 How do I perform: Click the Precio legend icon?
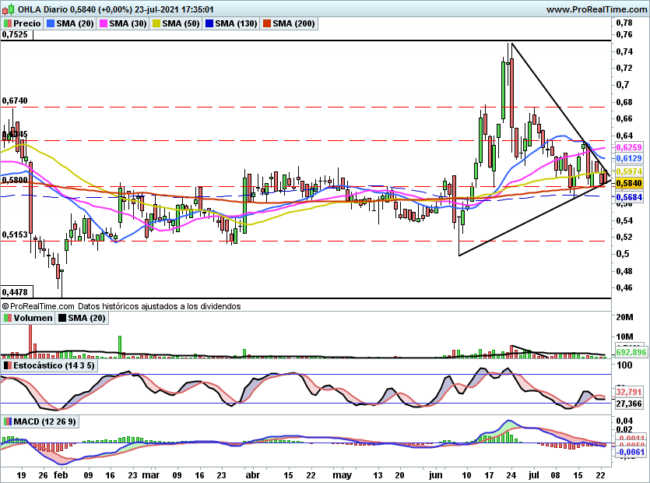coord(8,24)
